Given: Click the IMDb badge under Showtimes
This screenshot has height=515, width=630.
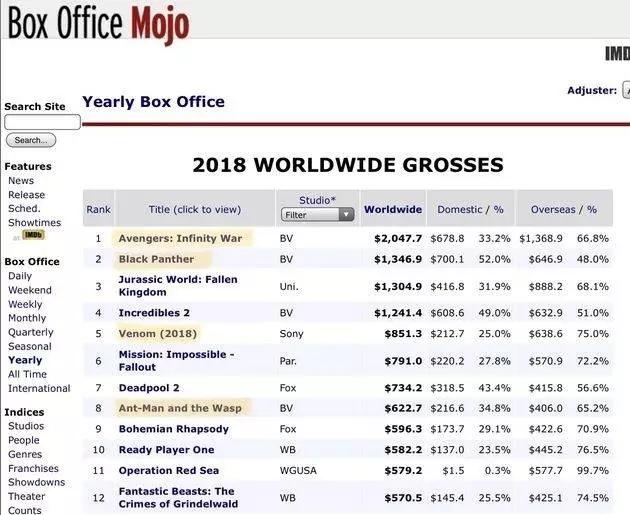Looking at the screenshot, I should [x=33, y=235].
